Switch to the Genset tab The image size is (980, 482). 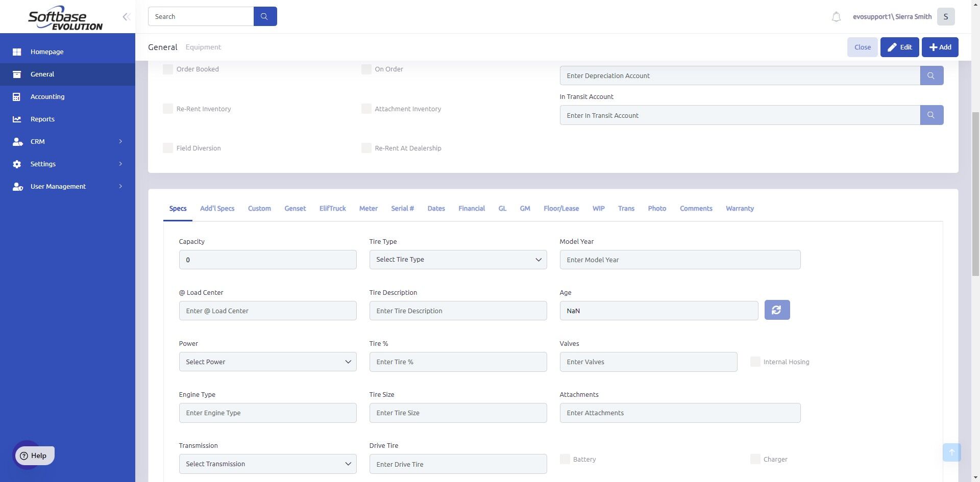(x=295, y=208)
